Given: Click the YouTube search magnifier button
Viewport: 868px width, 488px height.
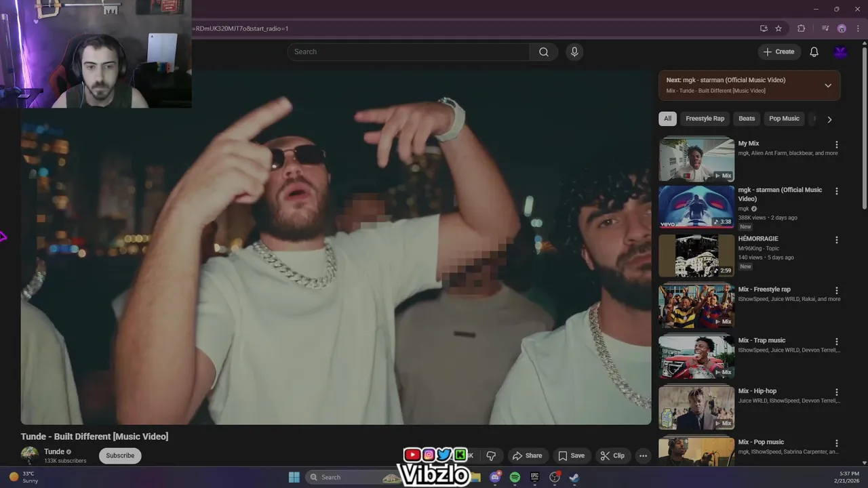Looking at the screenshot, I should (x=543, y=52).
